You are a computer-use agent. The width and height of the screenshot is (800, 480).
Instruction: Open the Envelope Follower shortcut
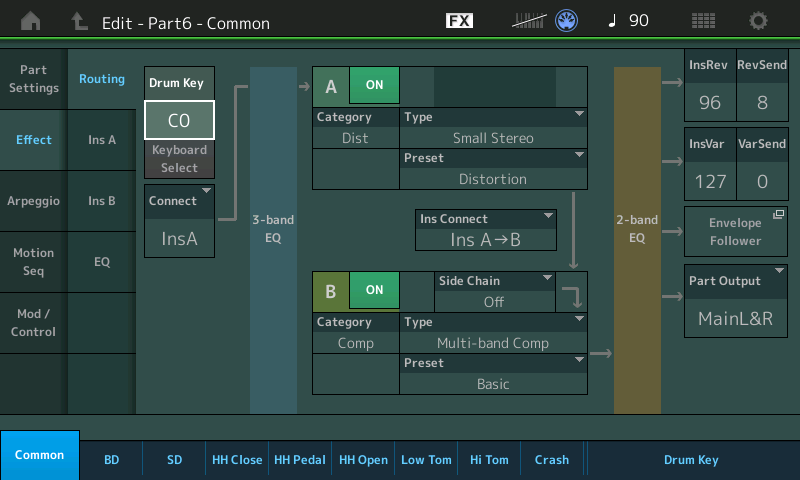coord(735,231)
